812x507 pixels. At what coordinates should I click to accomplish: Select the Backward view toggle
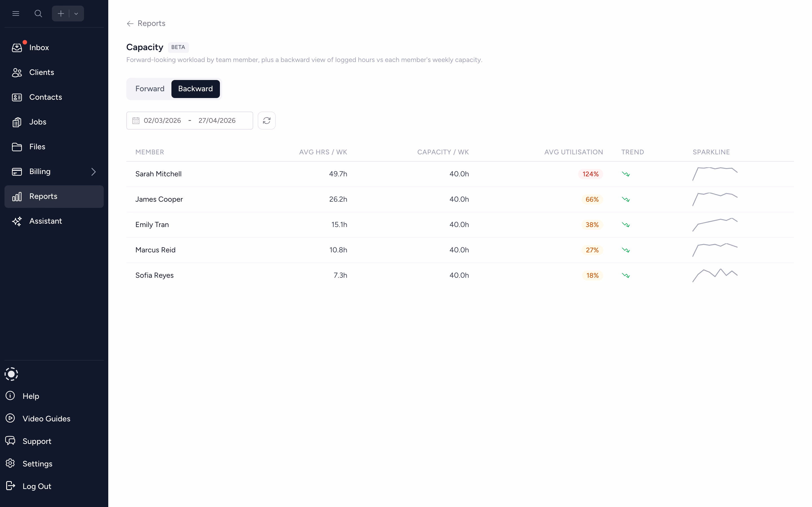(x=195, y=89)
